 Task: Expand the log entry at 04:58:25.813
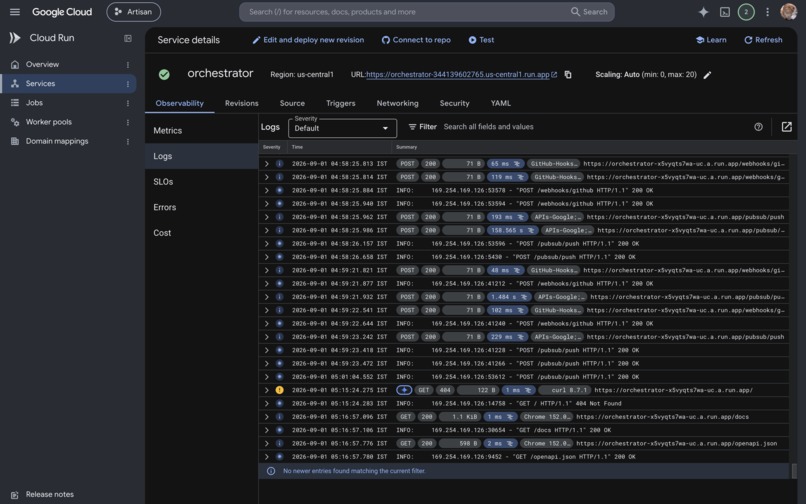point(266,164)
